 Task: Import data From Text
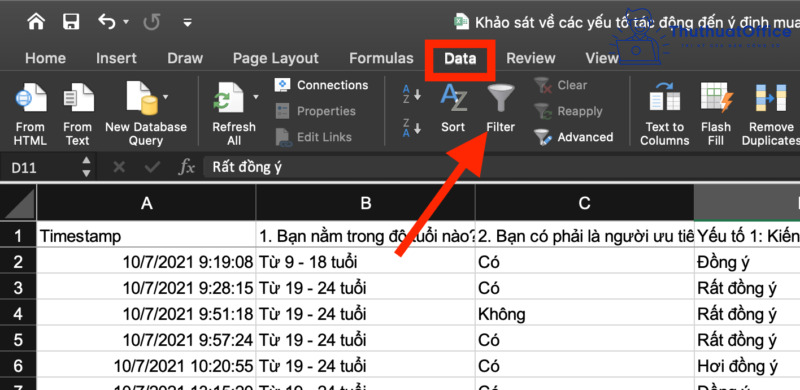(78, 114)
